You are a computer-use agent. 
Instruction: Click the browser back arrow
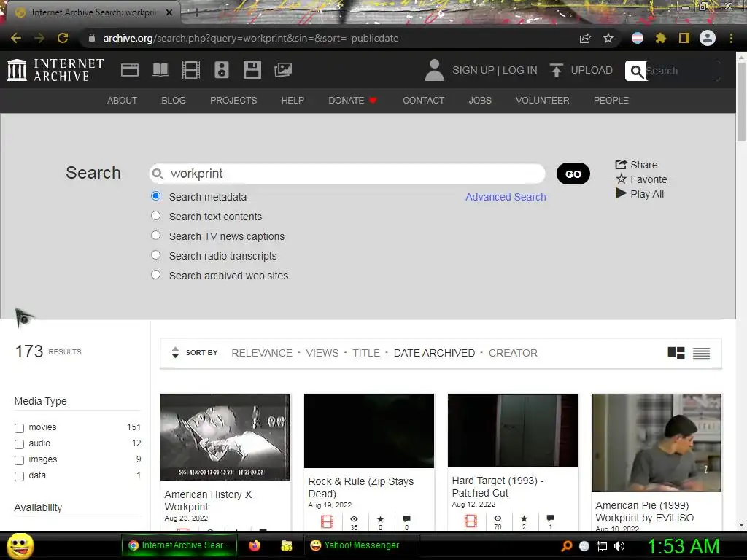pyautogui.click(x=16, y=38)
